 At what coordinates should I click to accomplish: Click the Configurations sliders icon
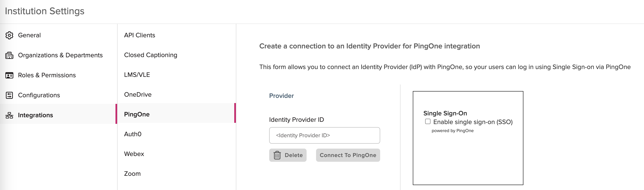click(9, 95)
